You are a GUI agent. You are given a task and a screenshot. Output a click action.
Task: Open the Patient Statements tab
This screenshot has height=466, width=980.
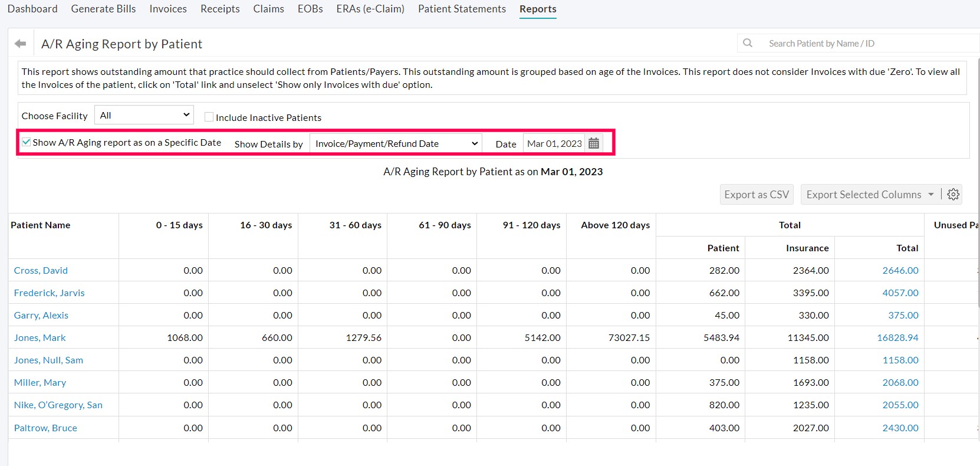pos(462,9)
